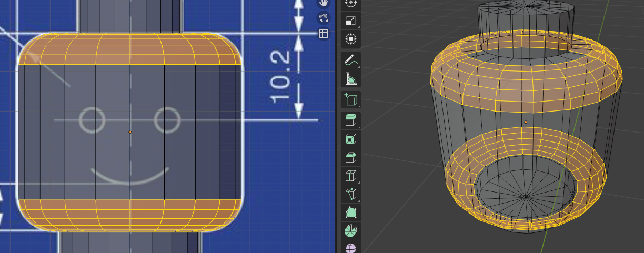
Task: Select the Bevel tool
Action: [x=351, y=157]
